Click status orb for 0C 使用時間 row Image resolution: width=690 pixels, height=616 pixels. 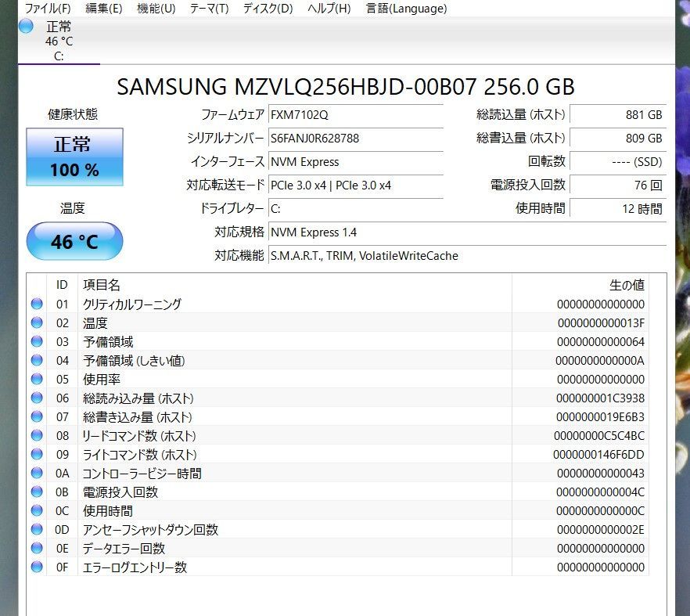point(37,510)
